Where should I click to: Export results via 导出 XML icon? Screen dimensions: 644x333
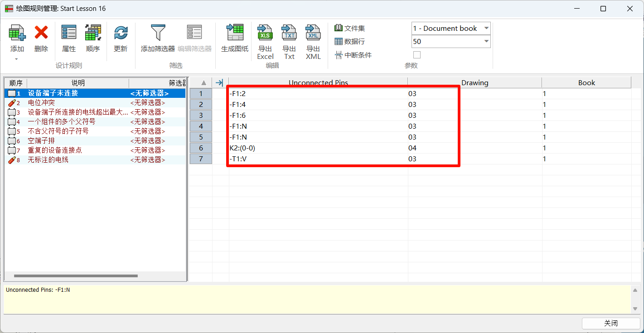pyautogui.click(x=313, y=33)
